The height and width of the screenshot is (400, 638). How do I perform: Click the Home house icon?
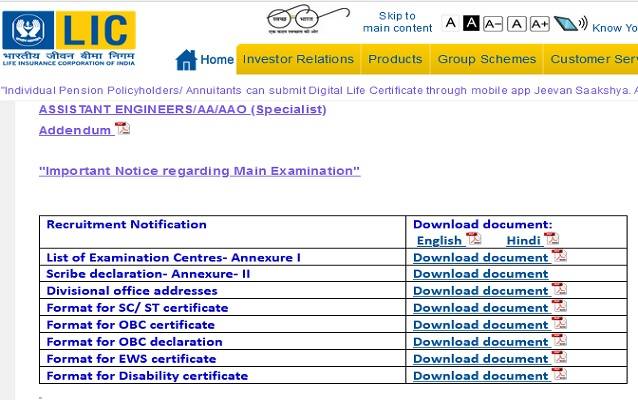click(186, 60)
